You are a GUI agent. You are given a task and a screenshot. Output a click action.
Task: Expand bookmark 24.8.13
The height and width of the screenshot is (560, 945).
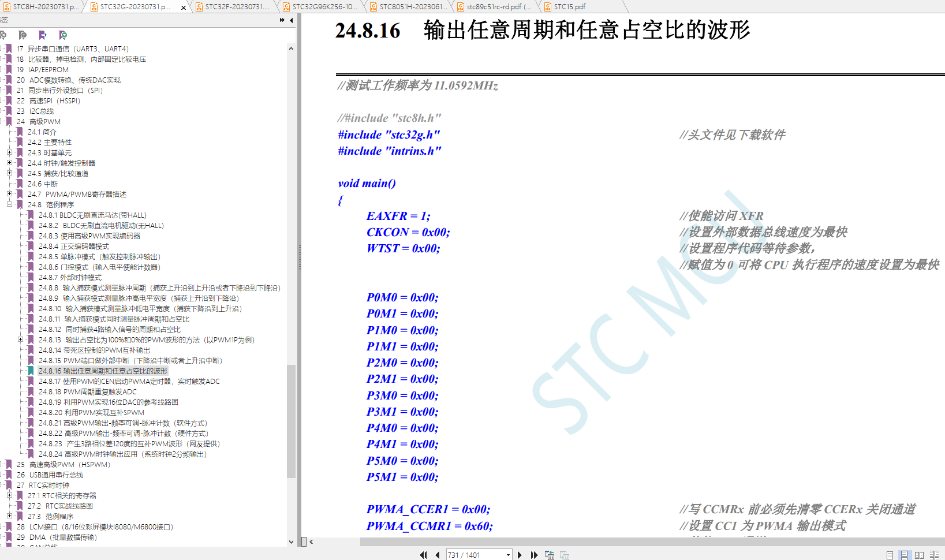coord(20,339)
